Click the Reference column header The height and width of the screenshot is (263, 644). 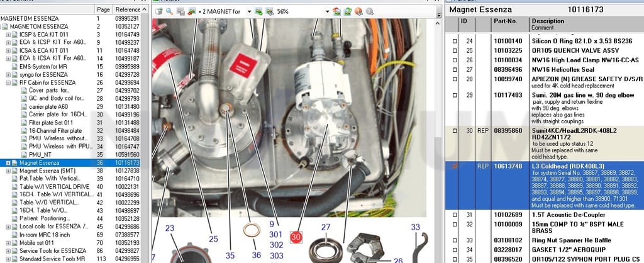(x=128, y=9)
